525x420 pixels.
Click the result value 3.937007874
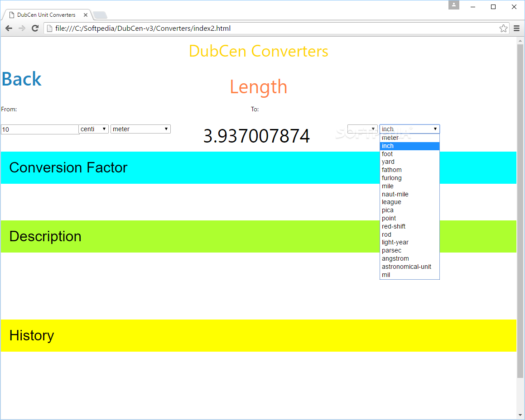[257, 136]
